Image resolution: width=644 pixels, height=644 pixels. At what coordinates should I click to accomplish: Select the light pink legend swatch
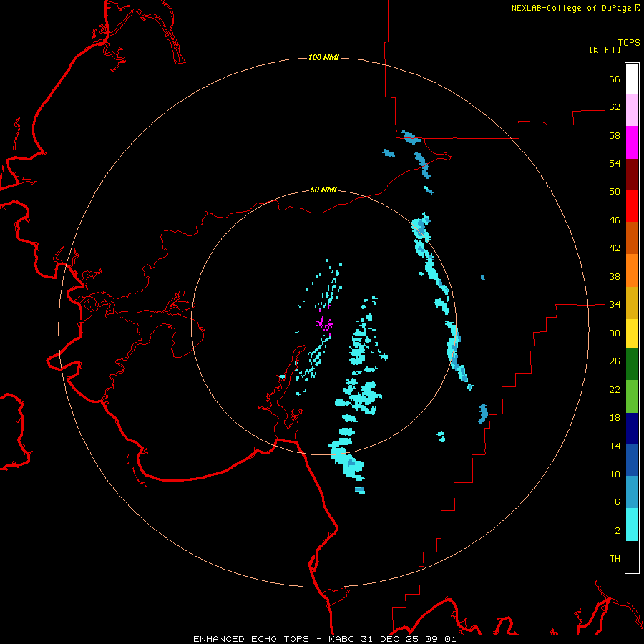632,110
